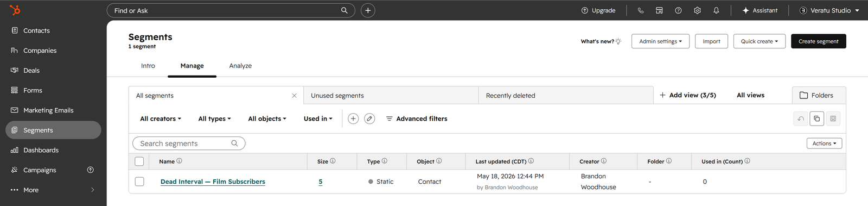Open Dashboards in the sidebar
This screenshot has height=206, width=868.
(x=53, y=150)
